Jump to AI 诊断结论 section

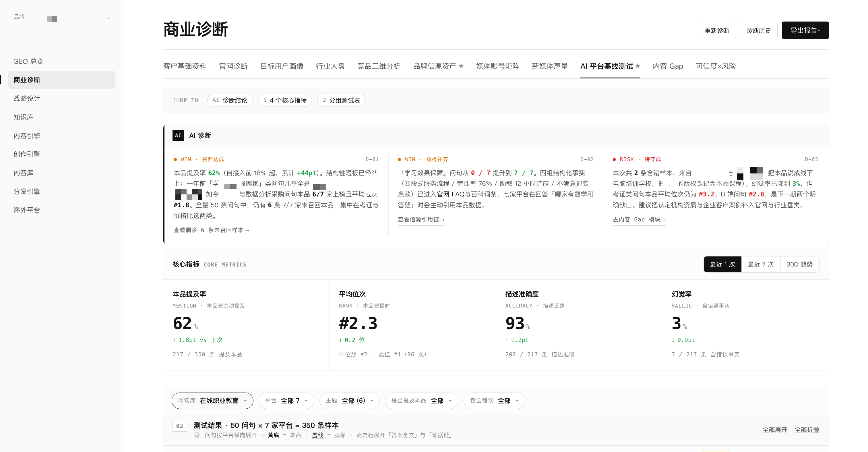(230, 100)
